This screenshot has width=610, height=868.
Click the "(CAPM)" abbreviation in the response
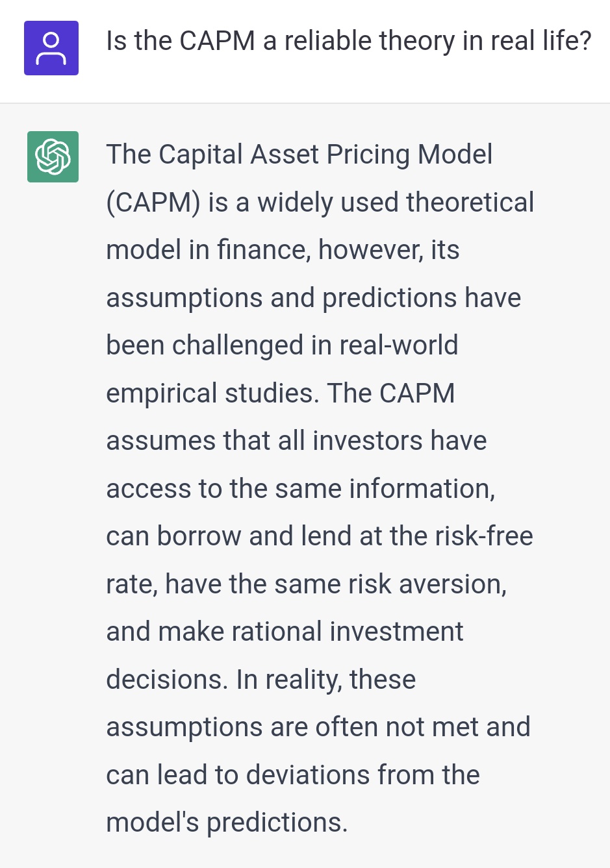pyautogui.click(x=153, y=203)
